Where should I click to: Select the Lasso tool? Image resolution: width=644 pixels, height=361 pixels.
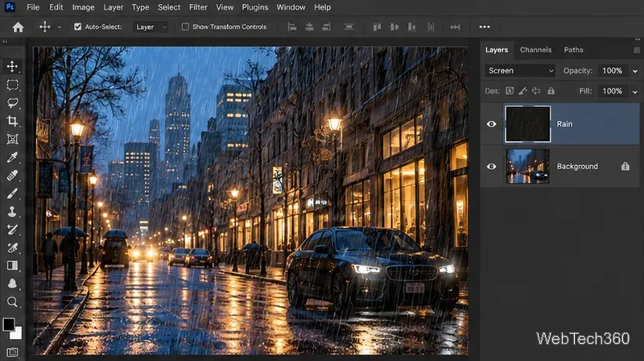(12, 103)
